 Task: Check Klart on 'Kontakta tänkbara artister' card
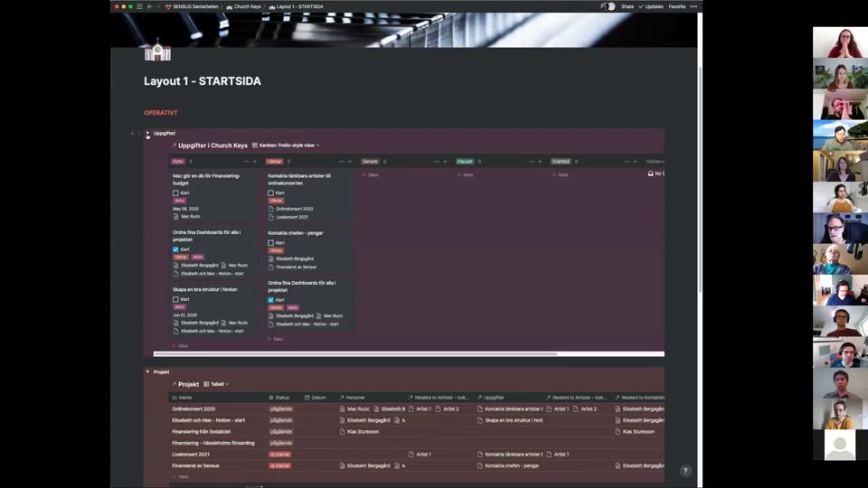coord(270,193)
